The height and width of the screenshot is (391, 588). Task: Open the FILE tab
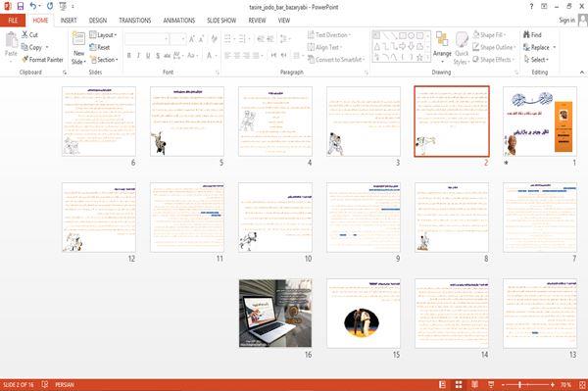[13, 21]
